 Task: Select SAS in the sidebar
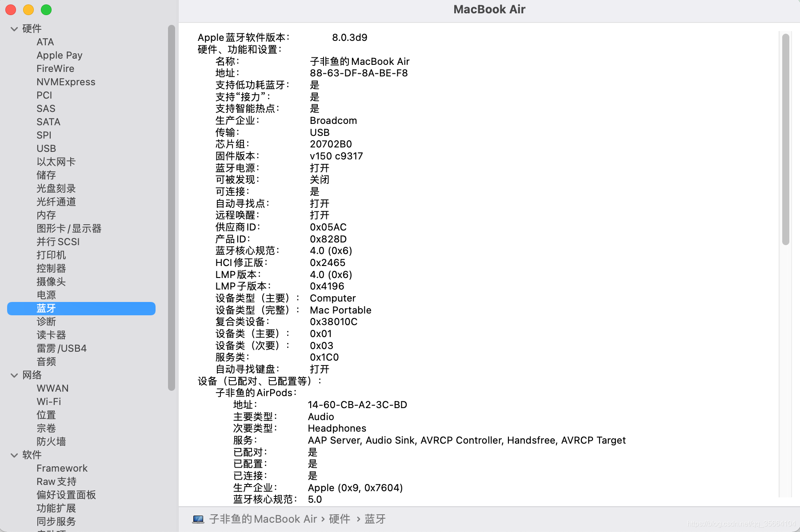point(46,109)
